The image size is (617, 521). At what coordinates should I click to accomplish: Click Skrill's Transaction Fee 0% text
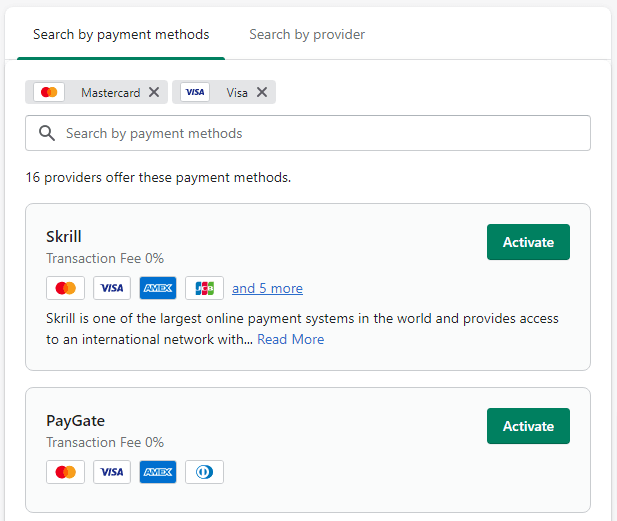(105, 258)
